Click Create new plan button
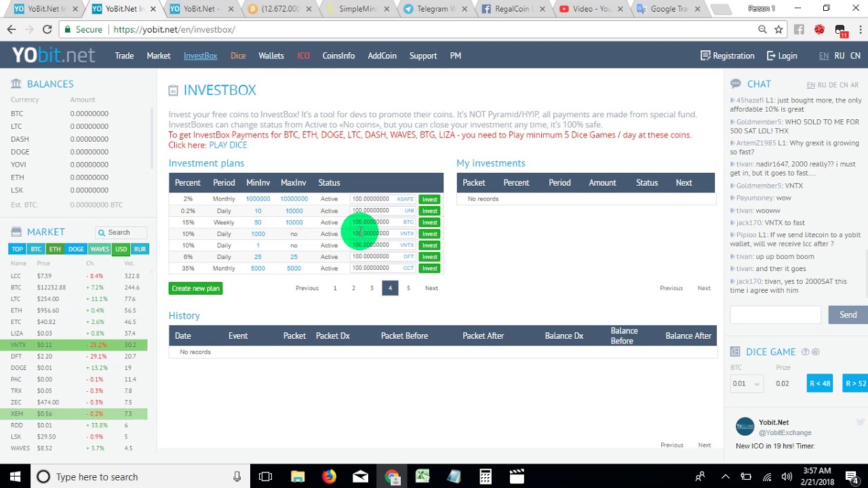Screen dimensions: 868x488 point(195,288)
